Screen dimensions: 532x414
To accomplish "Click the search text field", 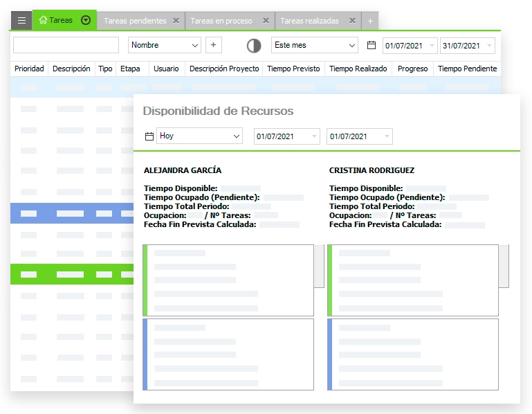I will 66,45.
